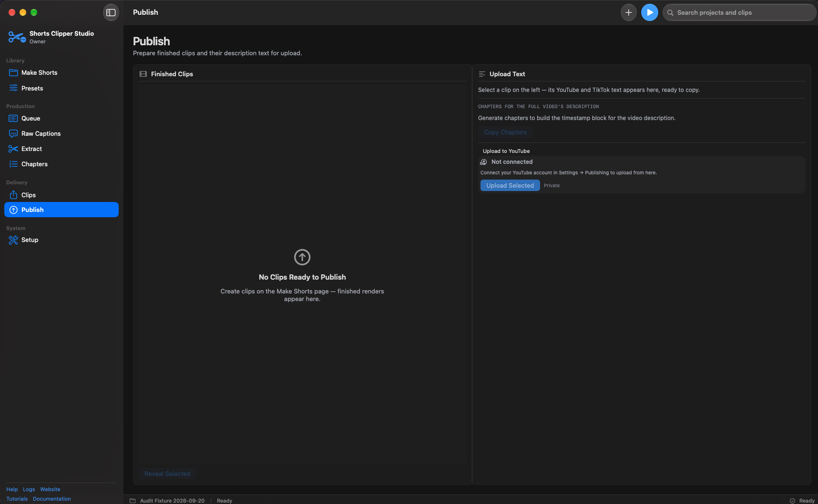Click the Reveal Selected button
Image resolution: width=818 pixels, height=504 pixels.
pos(167,474)
